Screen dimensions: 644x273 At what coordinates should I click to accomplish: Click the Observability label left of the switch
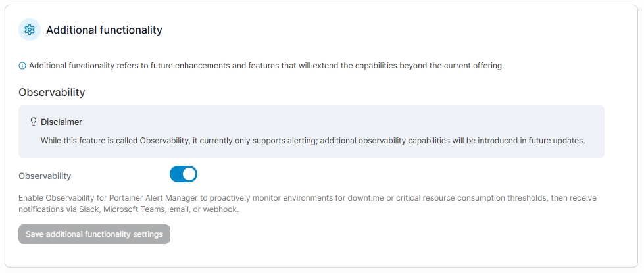click(45, 176)
